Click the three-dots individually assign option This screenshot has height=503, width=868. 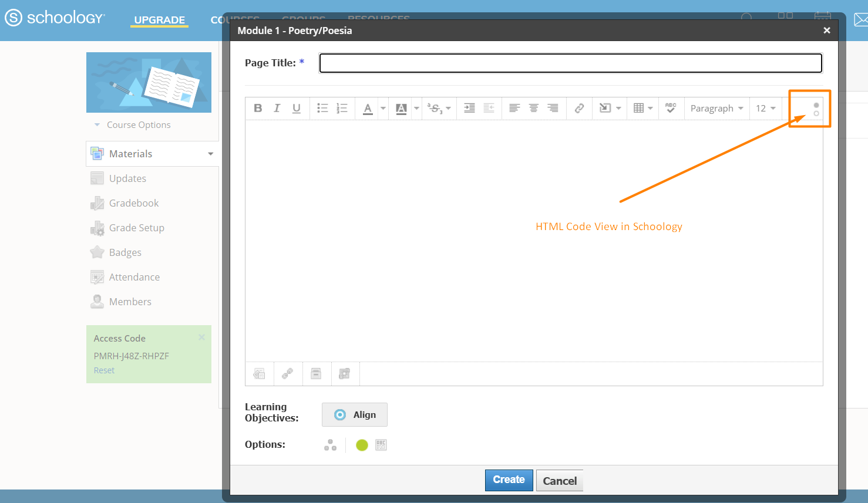[330, 445]
